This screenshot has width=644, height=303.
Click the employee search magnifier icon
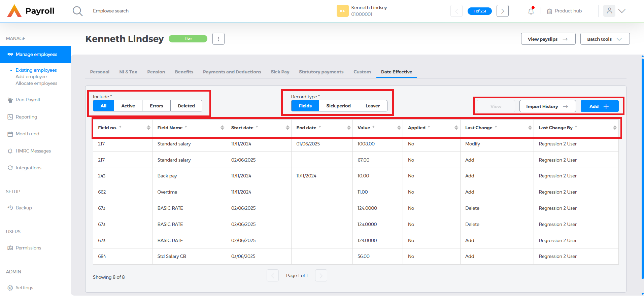77,11
